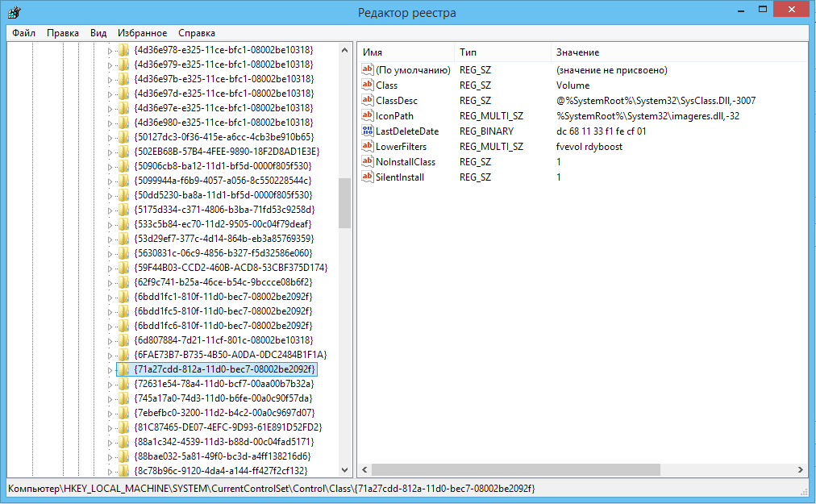
Task: Click the string icon of ClassDesc
Action: pyautogui.click(x=368, y=100)
